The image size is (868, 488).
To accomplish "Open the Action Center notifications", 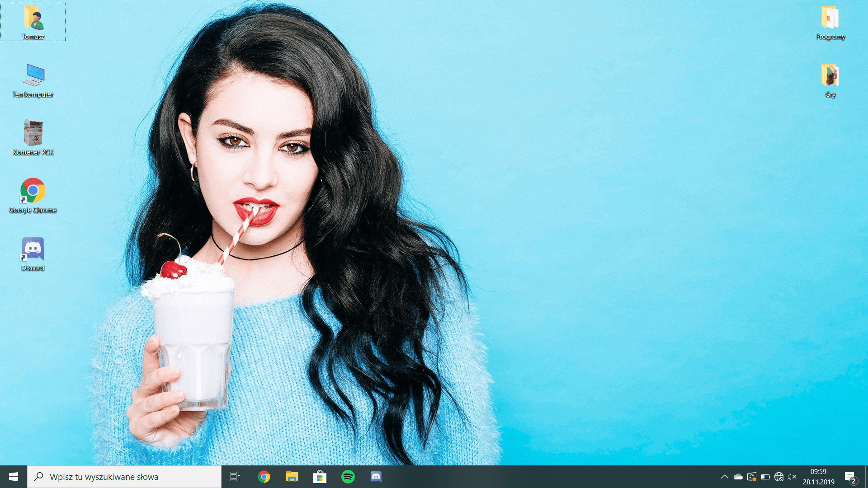I will point(850,477).
